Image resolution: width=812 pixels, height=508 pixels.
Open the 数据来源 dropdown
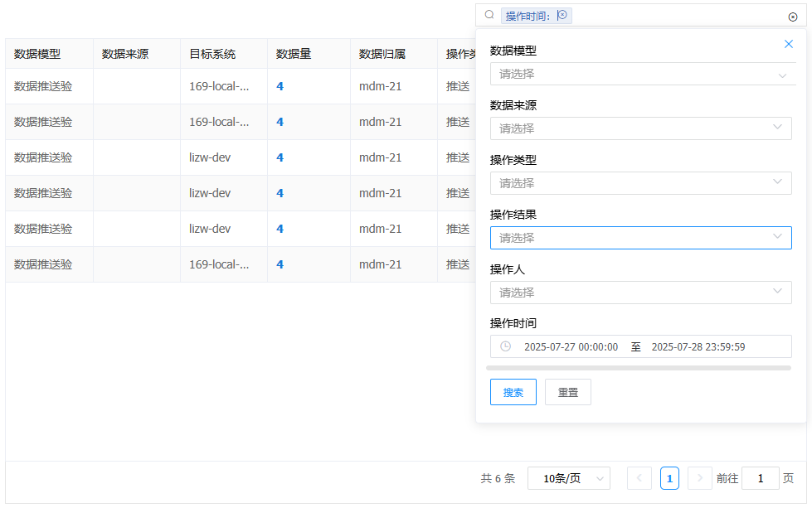tap(640, 128)
